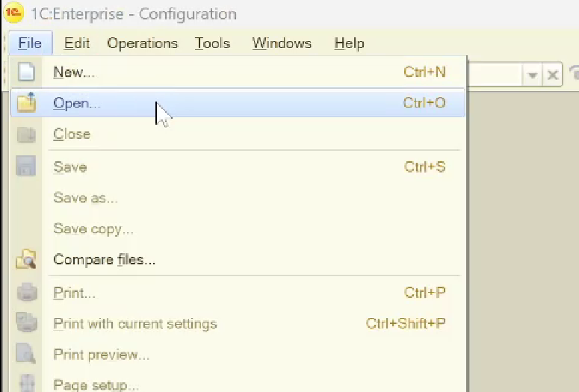Click the Open folder icon in menu

(26, 103)
